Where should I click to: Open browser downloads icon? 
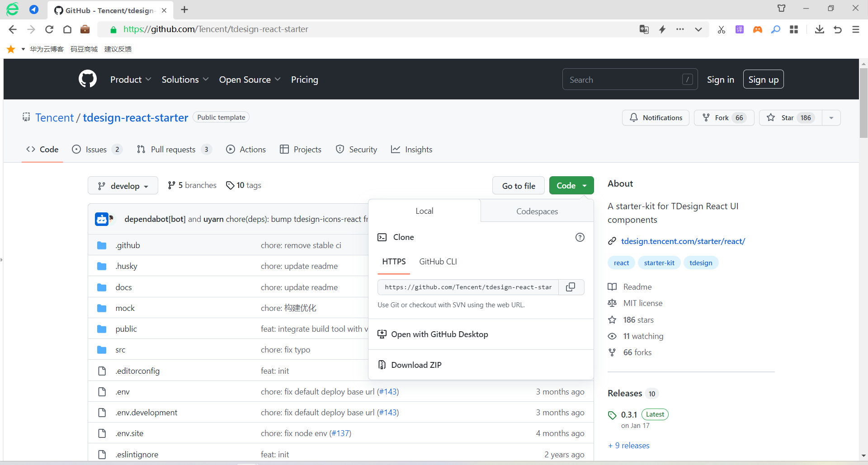(820, 29)
